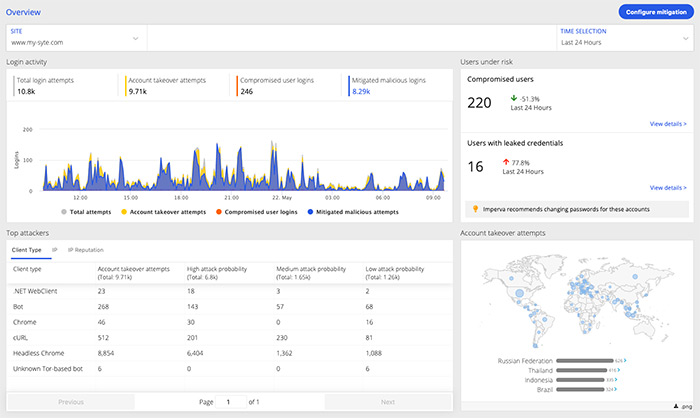View details for Compromised users

(x=668, y=124)
